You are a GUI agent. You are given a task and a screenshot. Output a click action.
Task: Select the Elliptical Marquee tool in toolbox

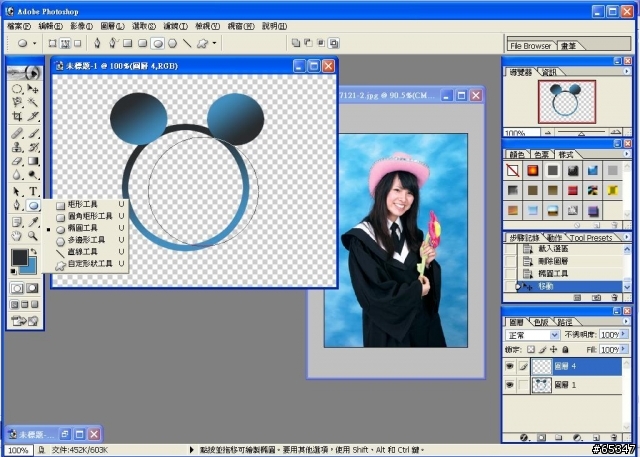coord(17,89)
